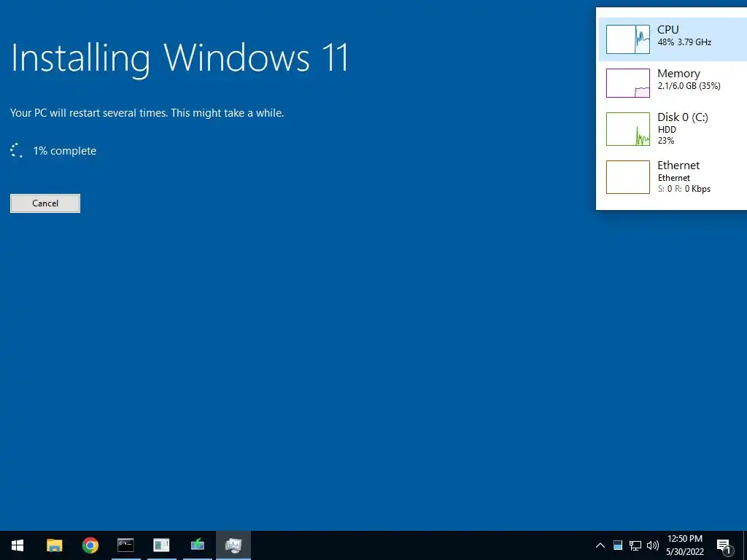The height and width of the screenshot is (560, 747).
Task: Open the taskbar app with green arrow icon
Action: 197,545
